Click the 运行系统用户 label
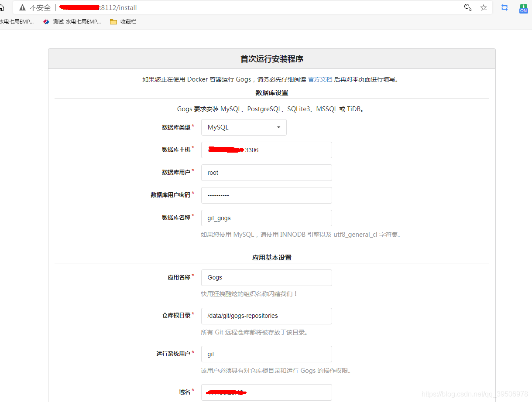532x402 pixels. (173, 354)
